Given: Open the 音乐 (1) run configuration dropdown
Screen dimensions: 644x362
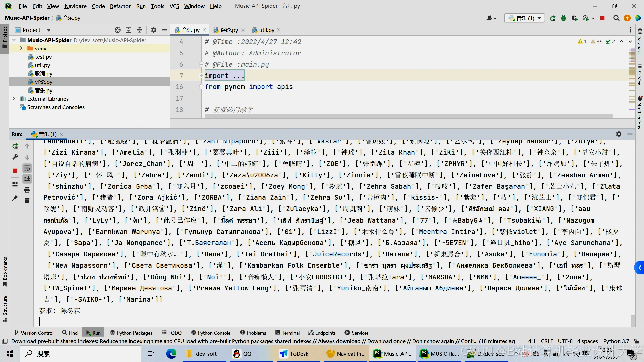Looking at the screenshot, I should click(525, 18).
